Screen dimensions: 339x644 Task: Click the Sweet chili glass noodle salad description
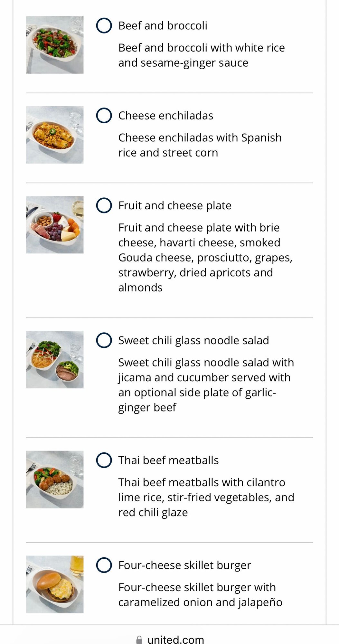click(206, 385)
